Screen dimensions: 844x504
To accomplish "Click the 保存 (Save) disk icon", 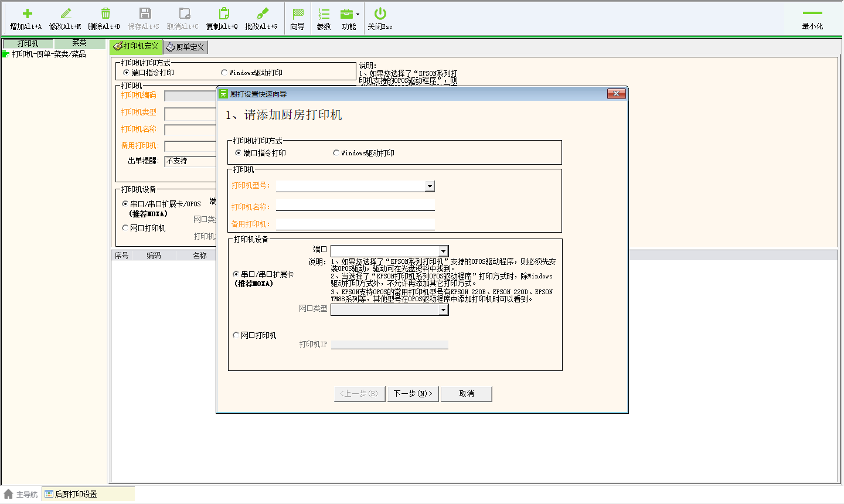I will coord(145,13).
